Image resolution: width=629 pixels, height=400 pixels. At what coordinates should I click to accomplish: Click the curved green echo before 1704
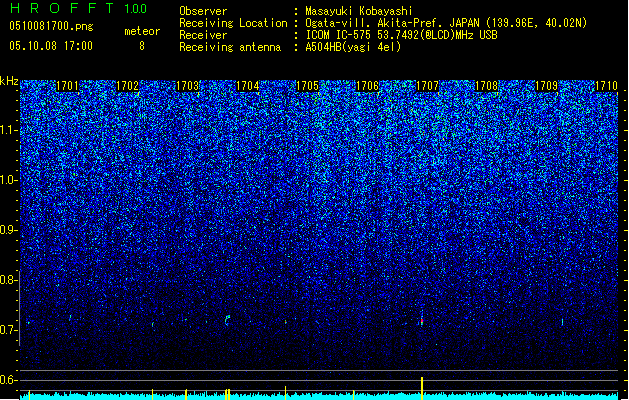227,319
